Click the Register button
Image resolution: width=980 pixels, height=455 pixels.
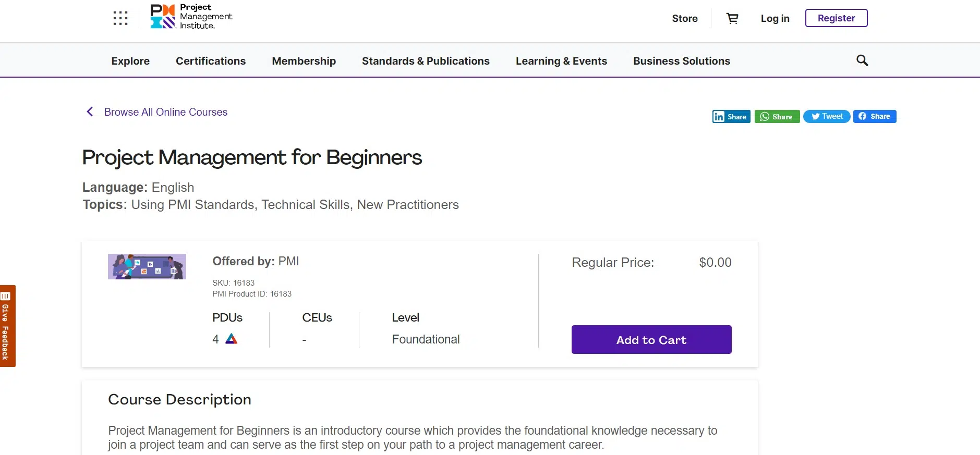pos(836,18)
